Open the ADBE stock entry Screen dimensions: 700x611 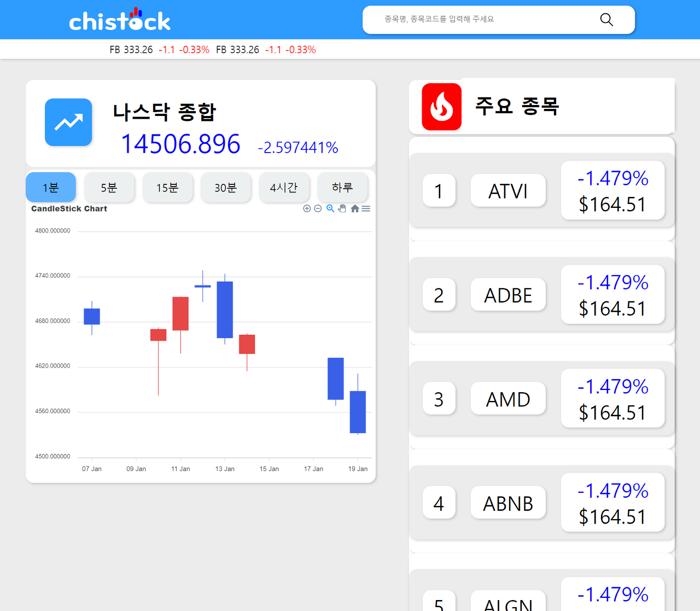(x=508, y=295)
